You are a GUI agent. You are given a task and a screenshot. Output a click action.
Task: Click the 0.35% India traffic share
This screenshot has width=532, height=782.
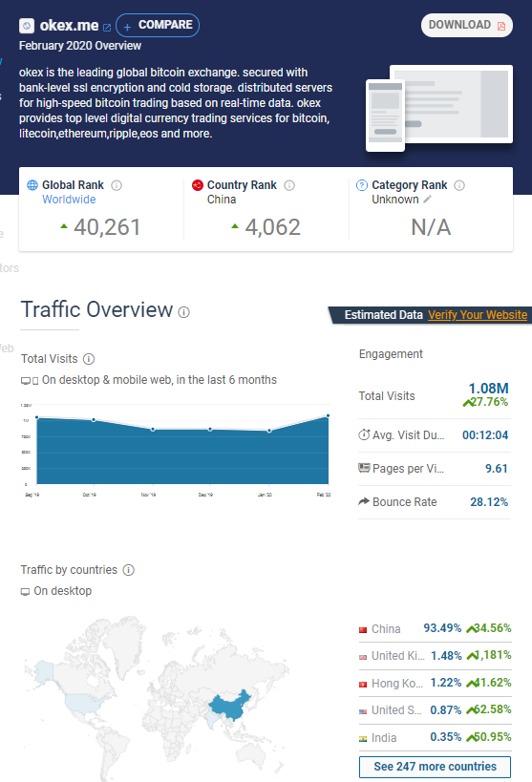(446, 738)
